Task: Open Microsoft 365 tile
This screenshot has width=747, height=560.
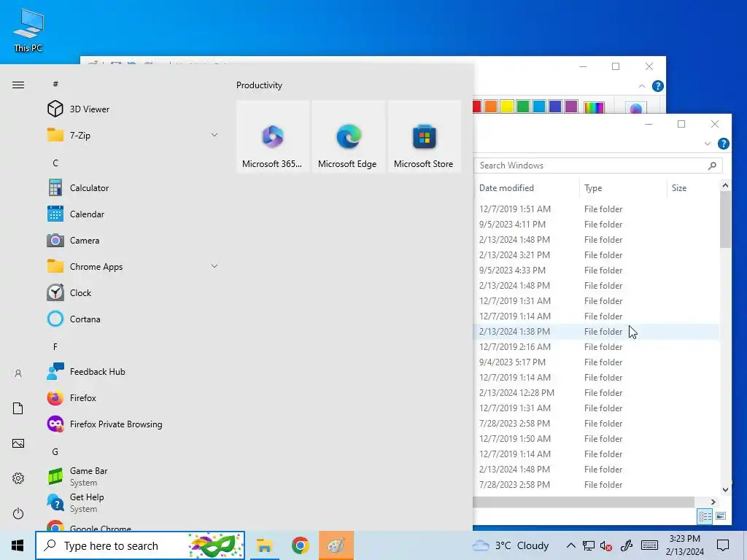Action: pyautogui.click(x=273, y=136)
